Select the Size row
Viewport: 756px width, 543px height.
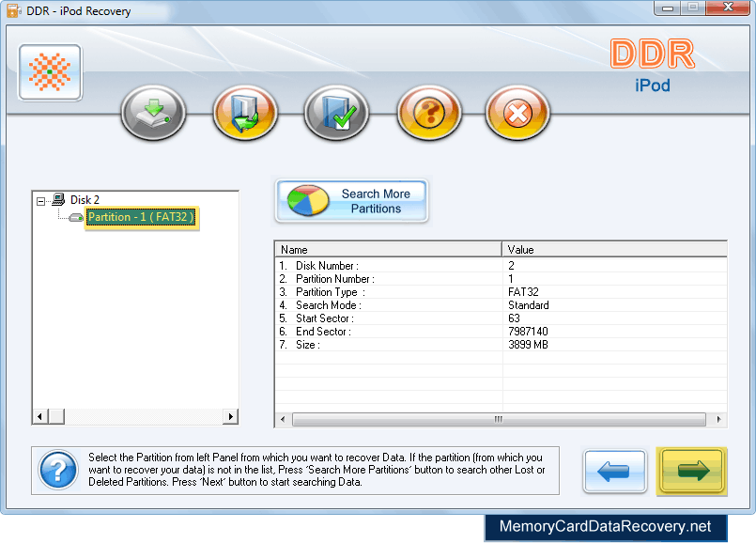501,345
